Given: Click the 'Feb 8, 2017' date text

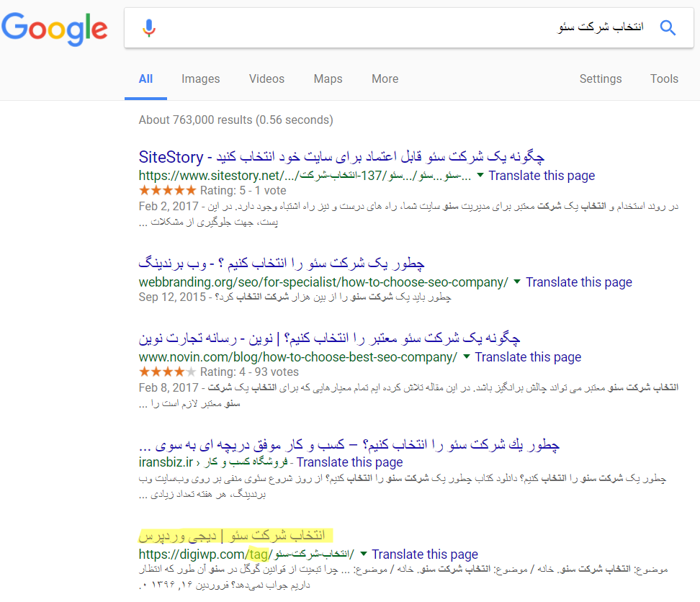Looking at the screenshot, I should pyautogui.click(x=169, y=388).
